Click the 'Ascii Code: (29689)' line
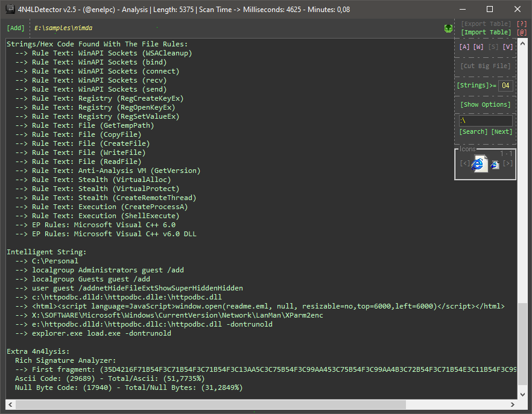 tap(110, 378)
